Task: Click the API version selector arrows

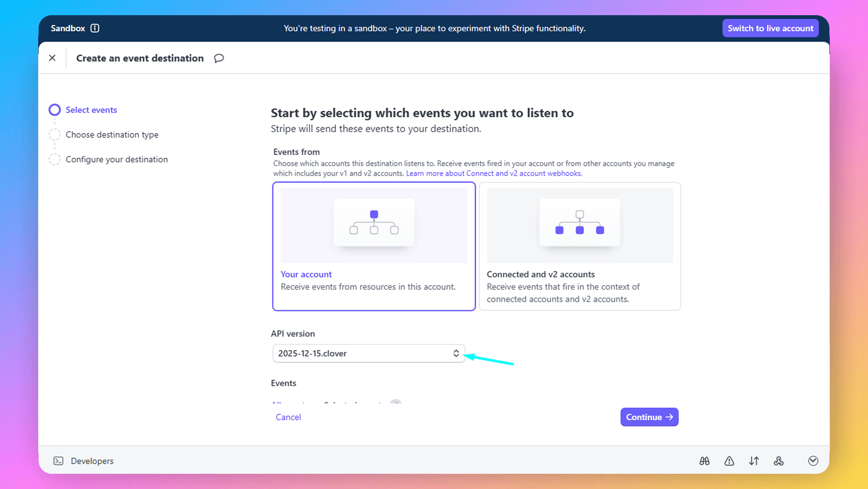Action: 456,353
